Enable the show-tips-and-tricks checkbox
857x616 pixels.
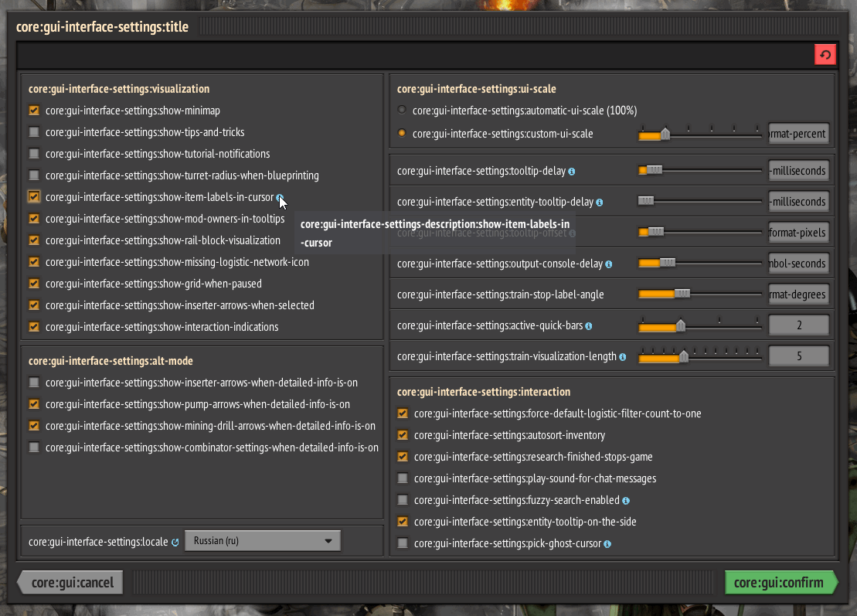click(34, 132)
